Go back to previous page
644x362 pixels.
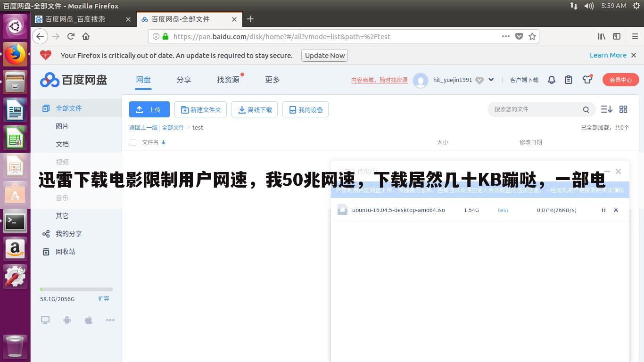(40, 36)
